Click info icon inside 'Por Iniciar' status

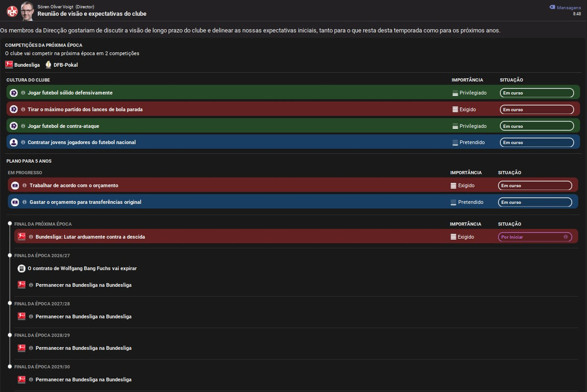click(565, 237)
